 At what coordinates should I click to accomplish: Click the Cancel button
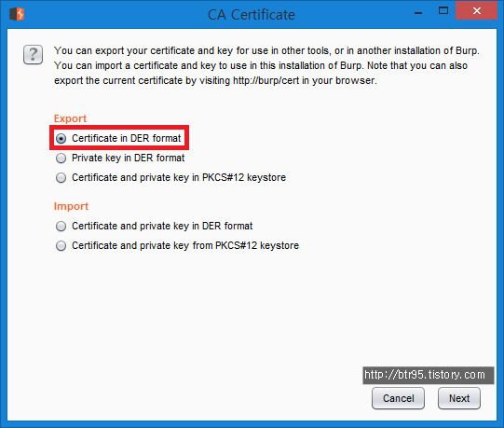click(x=398, y=398)
